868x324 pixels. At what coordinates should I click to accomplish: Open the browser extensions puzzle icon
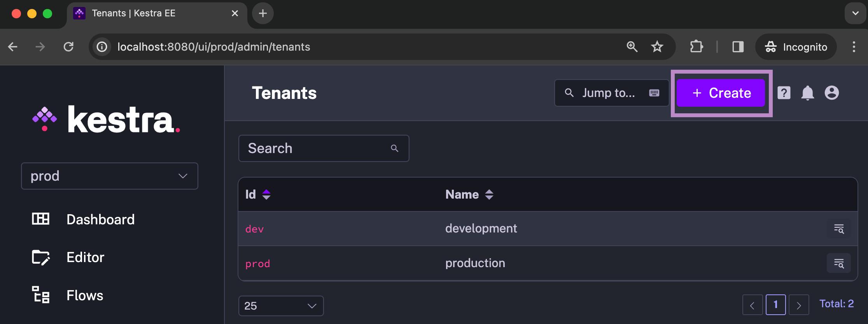pos(696,47)
